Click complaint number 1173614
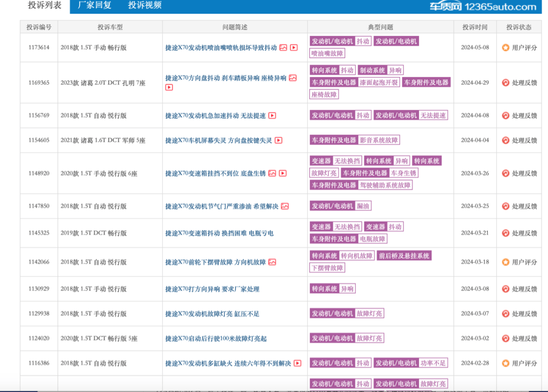548x392 pixels. click(x=39, y=48)
